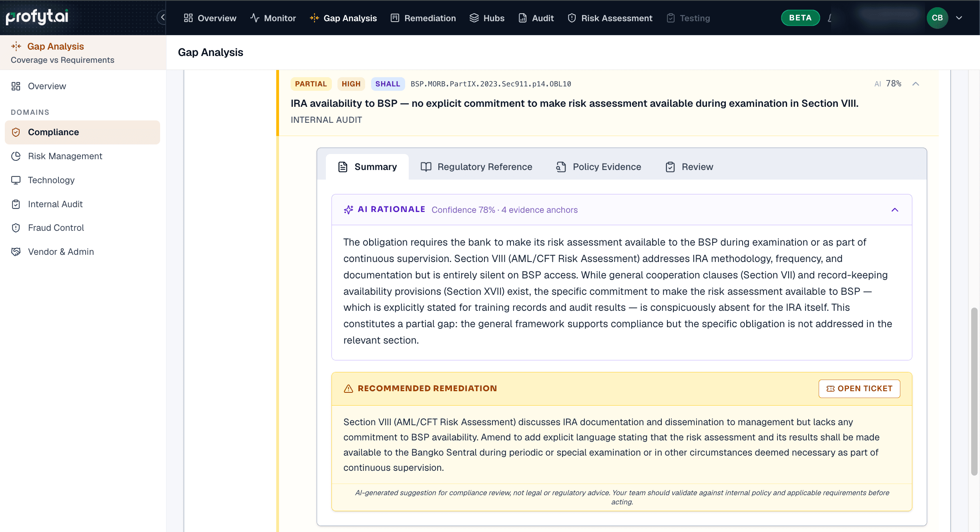This screenshot has width=980, height=532.
Task: Switch to the Policy Evidence tab
Action: pyautogui.click(x=599, y=167)
